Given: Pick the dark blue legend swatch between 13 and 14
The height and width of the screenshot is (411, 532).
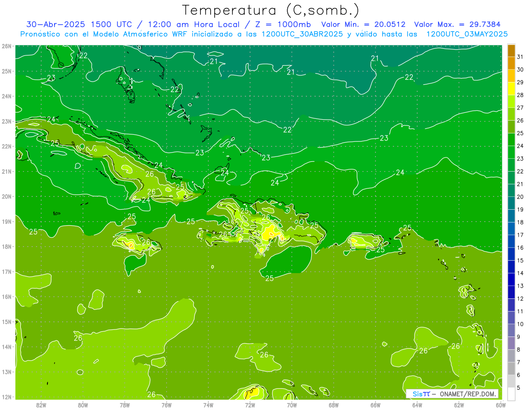Looking at the screenshot, I should (x=511, y=279).
